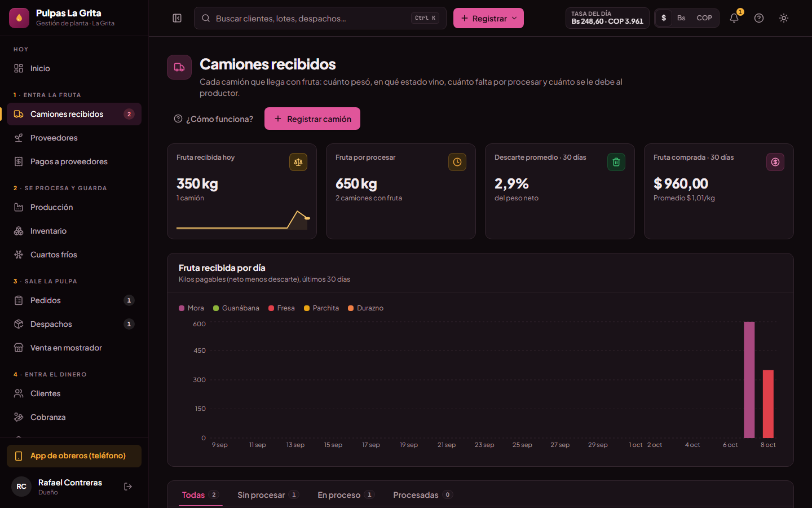Select the Procesadas tab
The image size is (812, 508).
[x=423, y=495]
